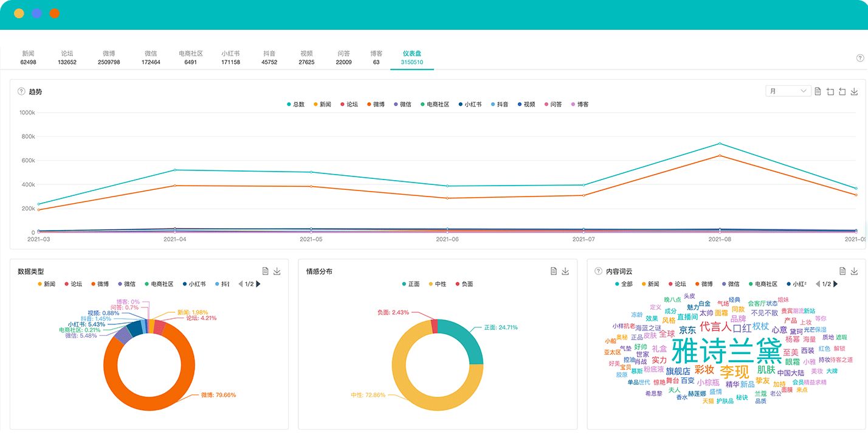
Task: Go to next legend page in 数据类型
Action: click(258, 284)
